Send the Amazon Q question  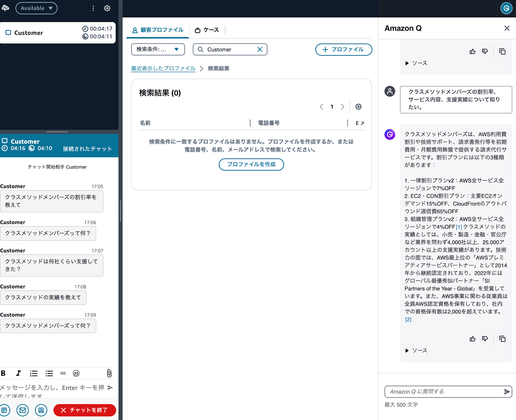click(x=506, y=392)
